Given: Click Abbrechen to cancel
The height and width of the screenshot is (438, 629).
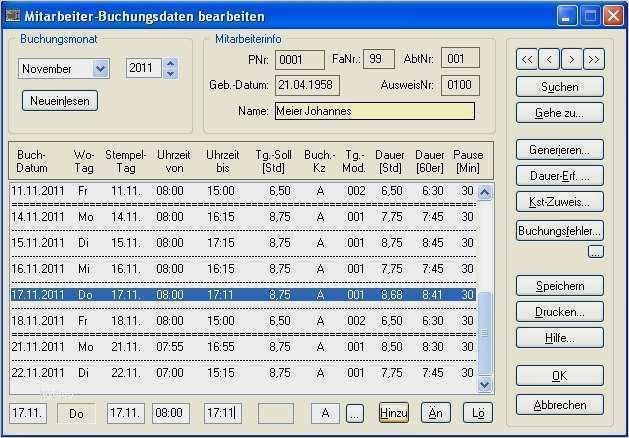Looking at the screenshot, I should pos(560,405).
